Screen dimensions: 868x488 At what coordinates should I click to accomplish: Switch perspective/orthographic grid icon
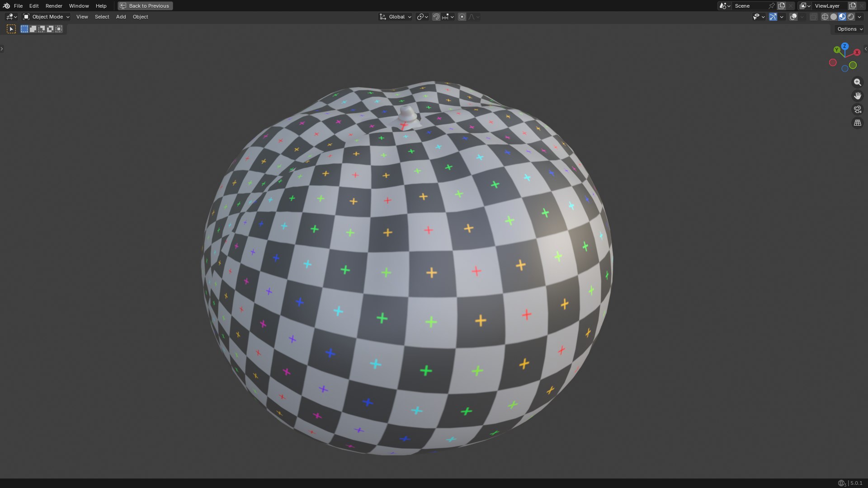(x=857, y=123)
